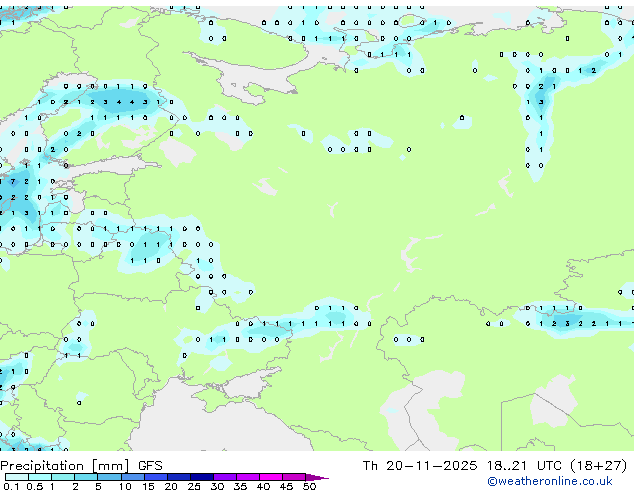The image size is (634, 490).
Task: Click the "0.1" legend scale label
Action: (11, 486)
